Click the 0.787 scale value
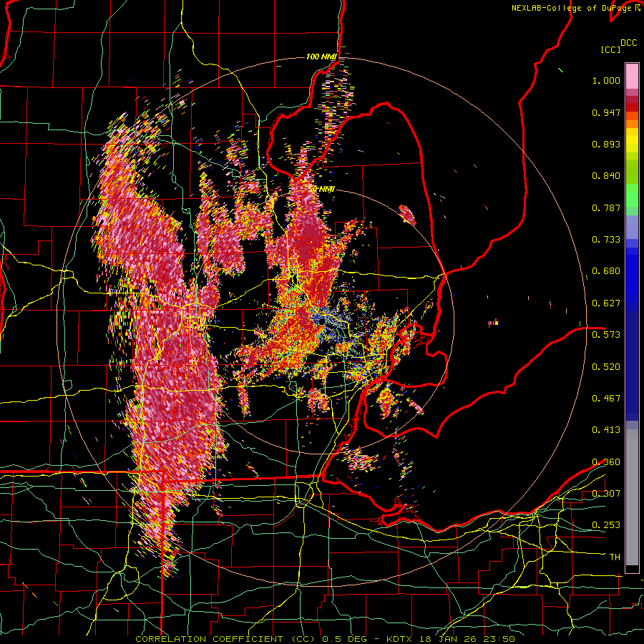Viewport: 644px width, 644px height. pos(606,208)
